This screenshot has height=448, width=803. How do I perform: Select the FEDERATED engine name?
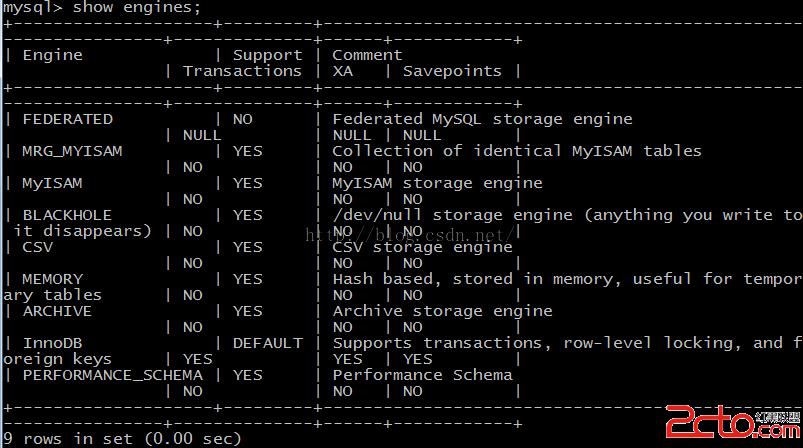pos(68,119)
